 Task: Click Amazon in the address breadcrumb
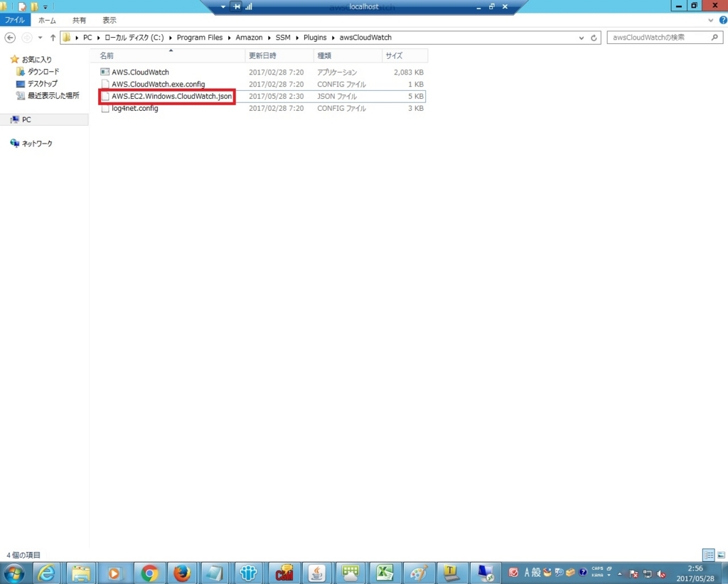click(x=249, y=38)
